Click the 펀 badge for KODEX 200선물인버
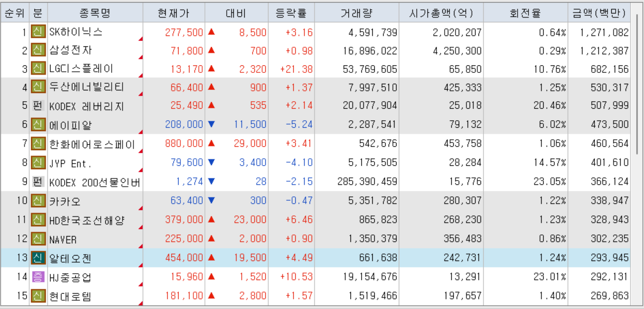 click(x=38, y=182)
